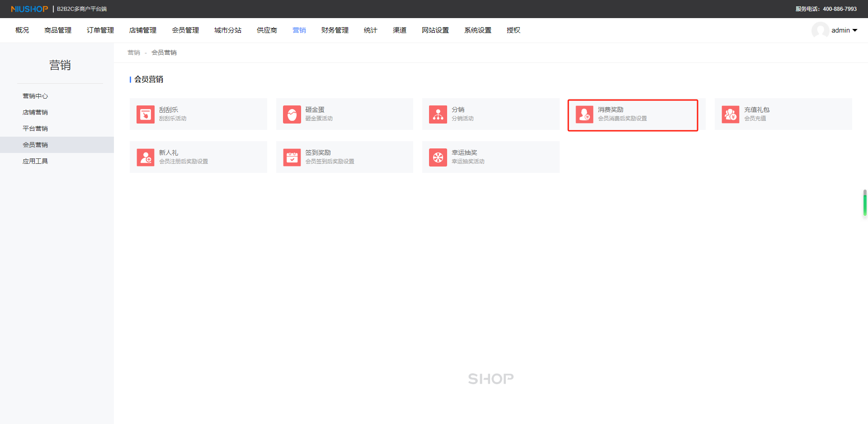Viewport: 868px width, 424px height.
Task: Open the 渠道 menu
Action: point(400,30)
